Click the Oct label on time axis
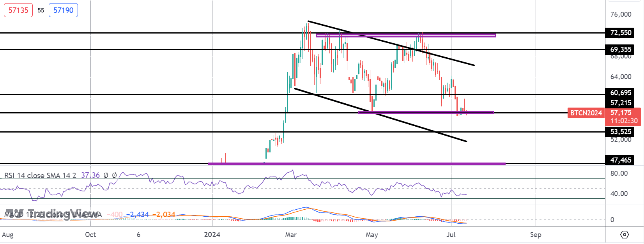The image size is (644, 244). 90,235
